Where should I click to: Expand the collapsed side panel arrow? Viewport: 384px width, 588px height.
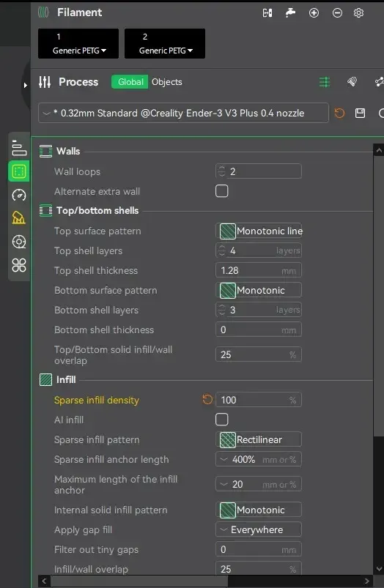coord(25,86)
